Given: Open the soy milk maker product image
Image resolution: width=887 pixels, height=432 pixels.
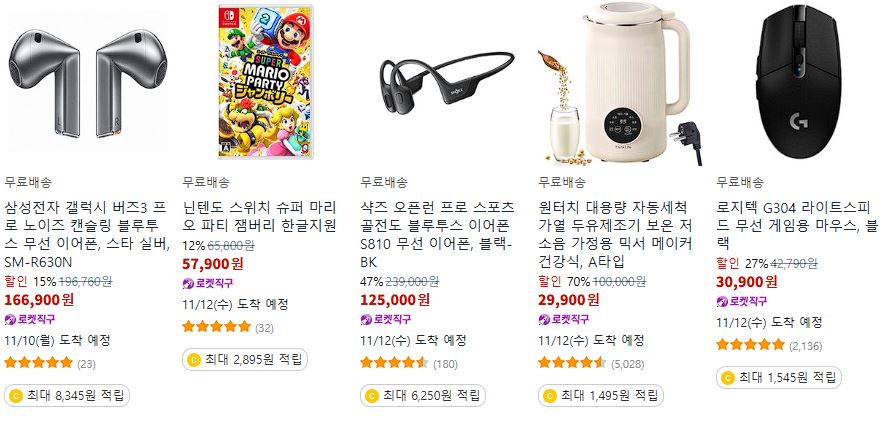Looking at the screenshot, I should click(621, 84).
